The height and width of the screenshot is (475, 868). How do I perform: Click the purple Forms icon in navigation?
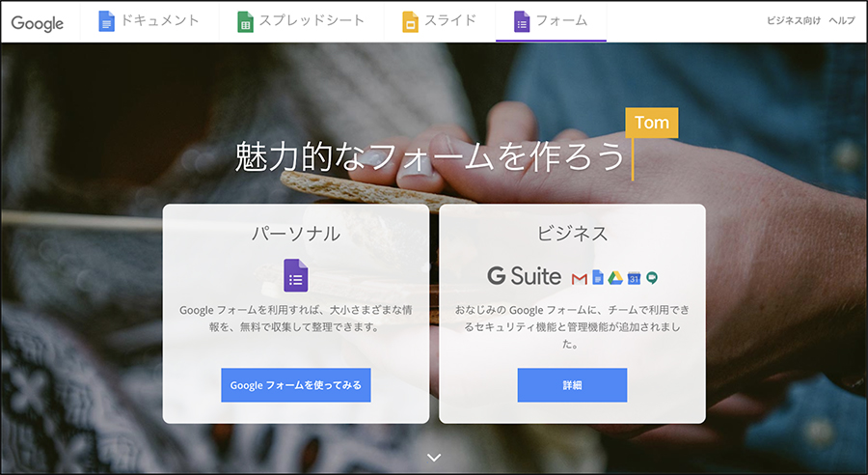[522, 21]
